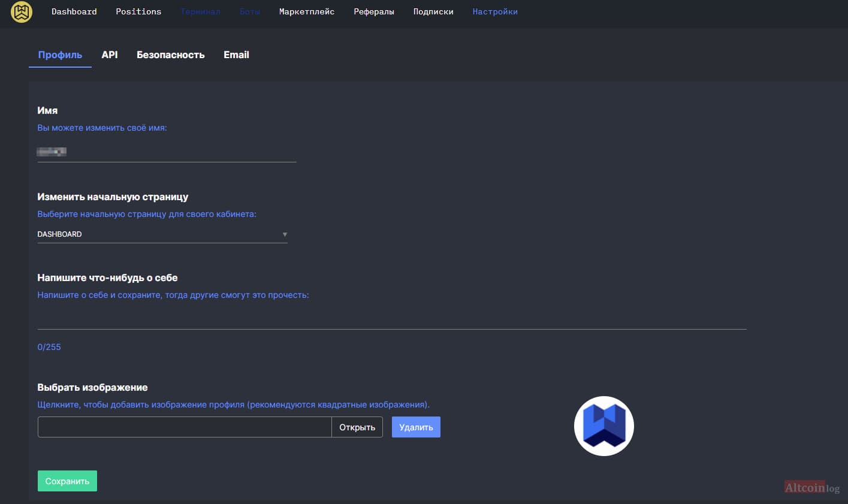Screen dimensions: 848x504
Task: Click the hint Напишите о себе и сохраните
Action: (x=173, y=295)
